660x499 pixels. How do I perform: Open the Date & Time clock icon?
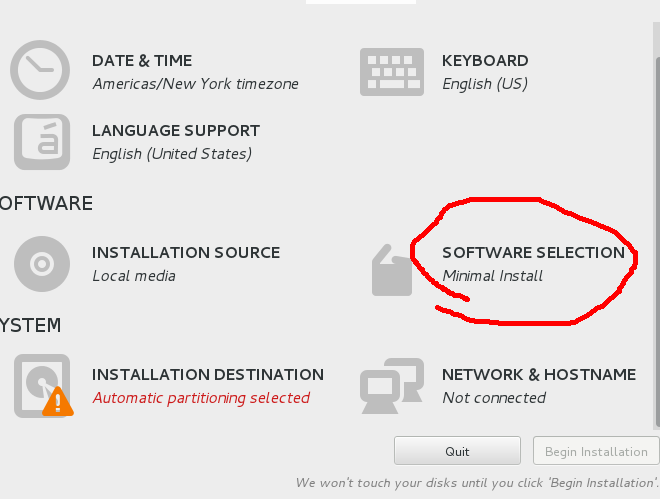[40, 70]
